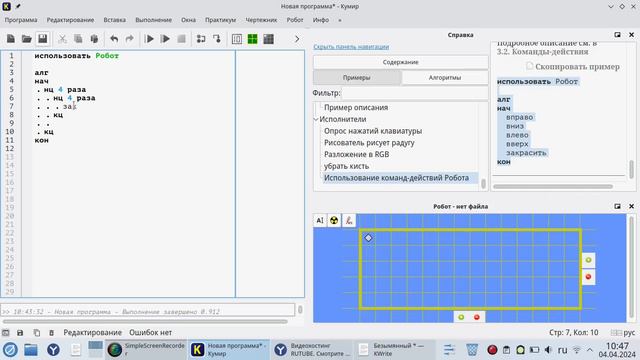
Task: Redo the undone edit
Action: 129,39
